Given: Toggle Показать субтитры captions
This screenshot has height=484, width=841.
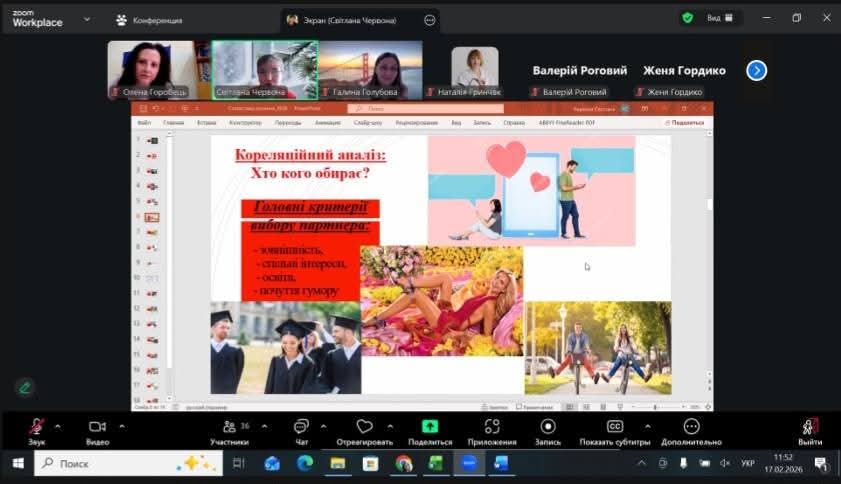Looking at the screenshot, I should (615, 427).
